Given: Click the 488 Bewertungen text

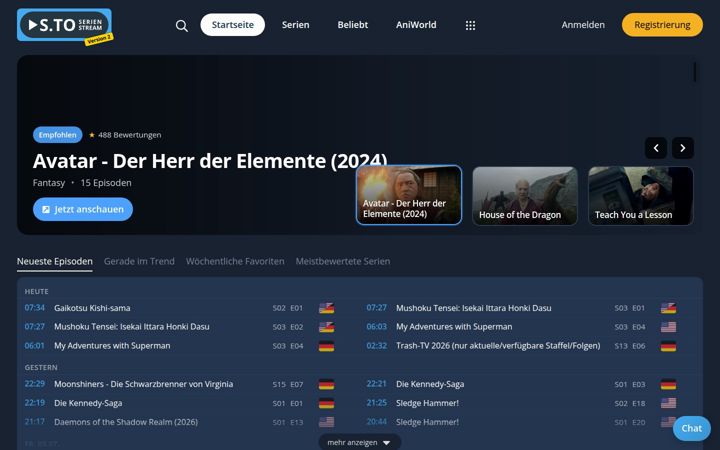Looking at the screenshot, I should [129, 135].
